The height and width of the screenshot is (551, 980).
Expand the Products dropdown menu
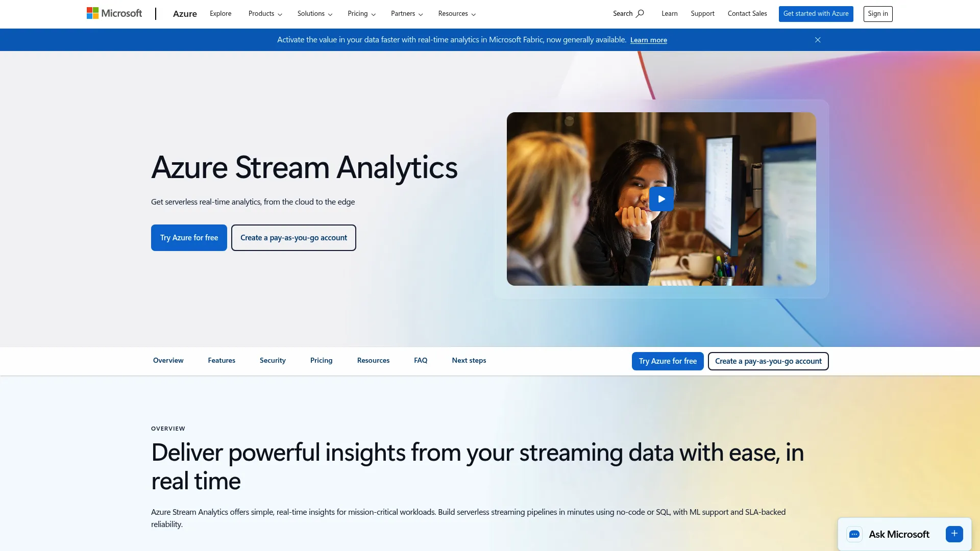[x=265, y=14]
